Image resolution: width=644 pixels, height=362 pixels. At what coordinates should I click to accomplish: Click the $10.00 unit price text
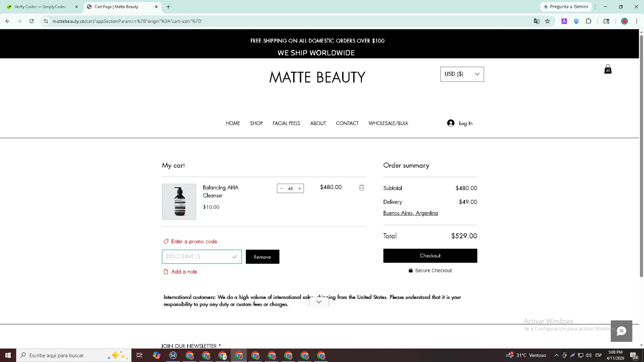[211, 207]
